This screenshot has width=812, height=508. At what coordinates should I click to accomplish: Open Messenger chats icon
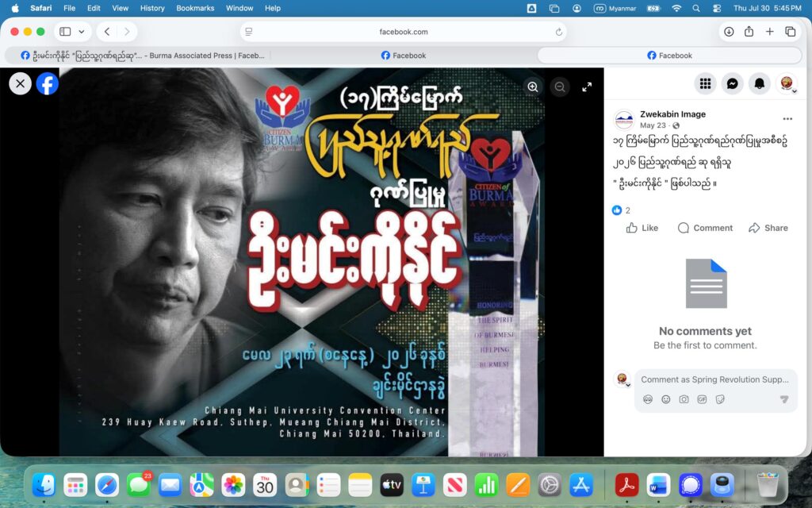pos(732,83)
